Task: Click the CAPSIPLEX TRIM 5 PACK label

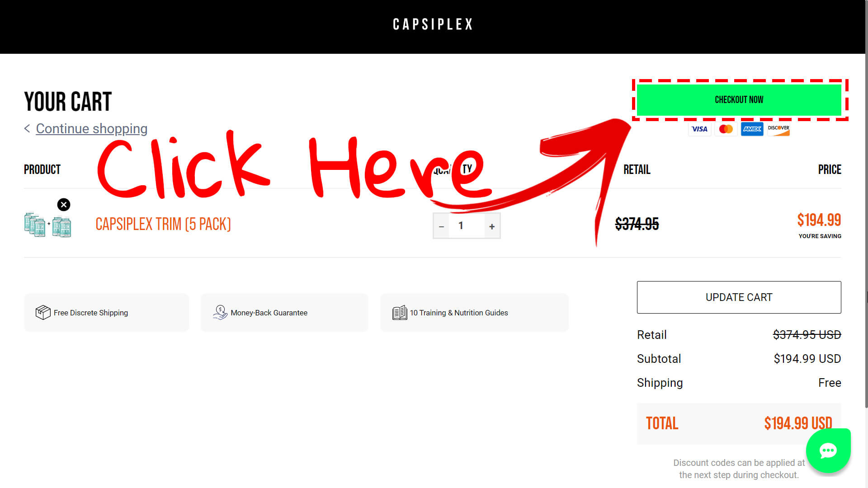Action: [162, 224]
